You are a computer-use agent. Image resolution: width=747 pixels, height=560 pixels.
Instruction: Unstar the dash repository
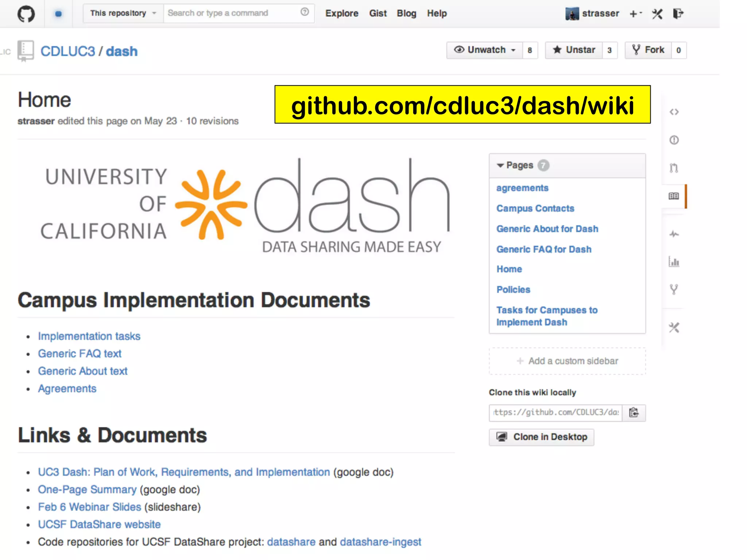(574, 50)
